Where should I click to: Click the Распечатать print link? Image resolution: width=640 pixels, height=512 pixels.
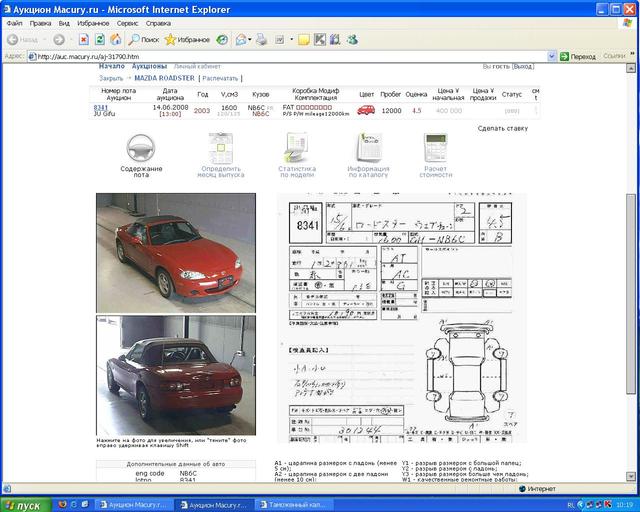(x=220, y=77)
